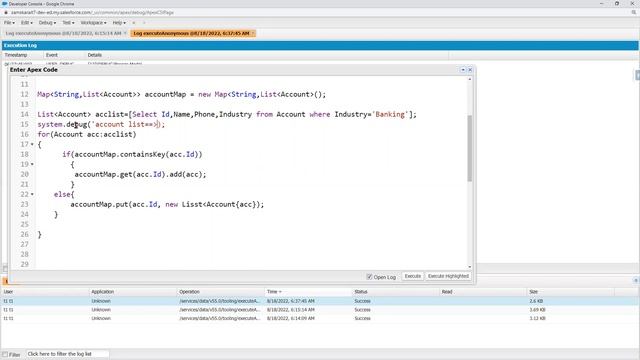Select the 6:37:45 AM log row
Viewport: 640px width, 360px height.
(319, 301)
